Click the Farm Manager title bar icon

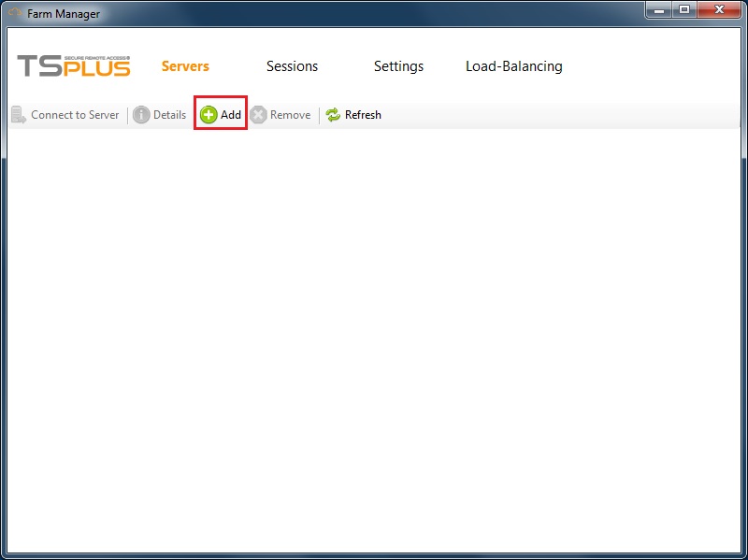[15, 13]
